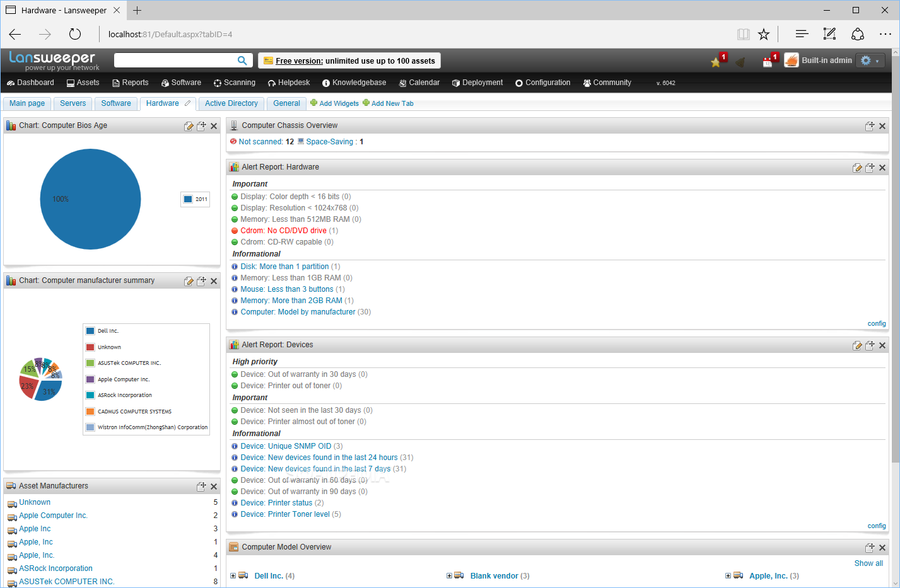Open Device: Printer Toner level report
900x588 pixels.
[x=285, y=514]
